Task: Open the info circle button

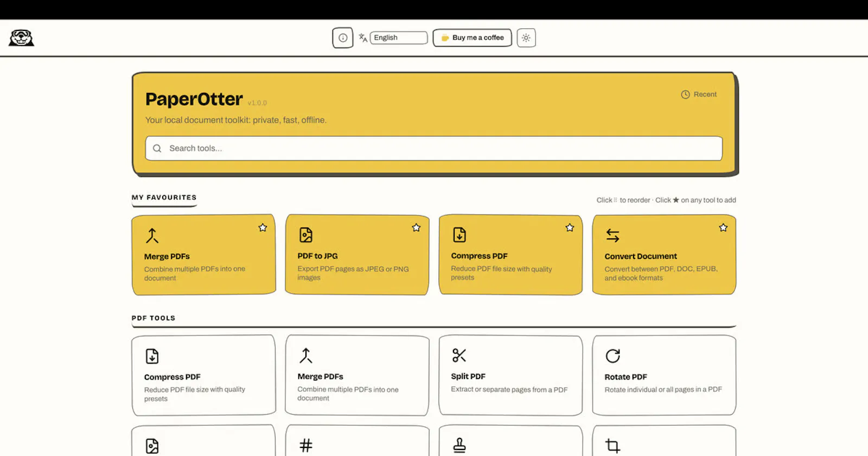Action: [x=343, y=38]
